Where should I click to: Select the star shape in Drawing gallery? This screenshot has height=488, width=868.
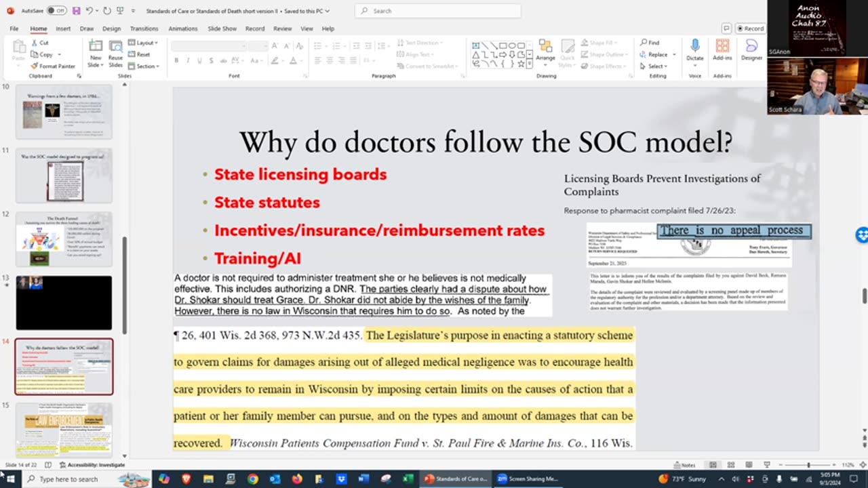click(521, 64)
